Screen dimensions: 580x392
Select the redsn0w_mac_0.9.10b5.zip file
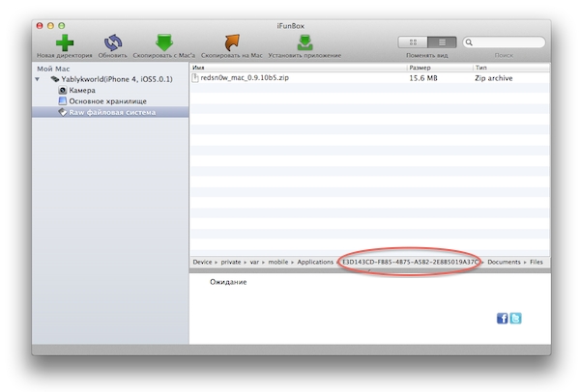(x=242, y=78)
